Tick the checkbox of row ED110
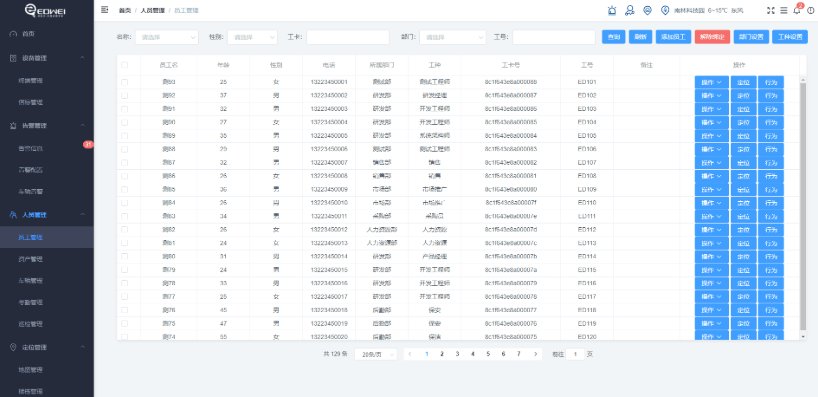Image resolution: width=818 pixels, height=397 pixels. pyautogui.click(x=124, y=202)
